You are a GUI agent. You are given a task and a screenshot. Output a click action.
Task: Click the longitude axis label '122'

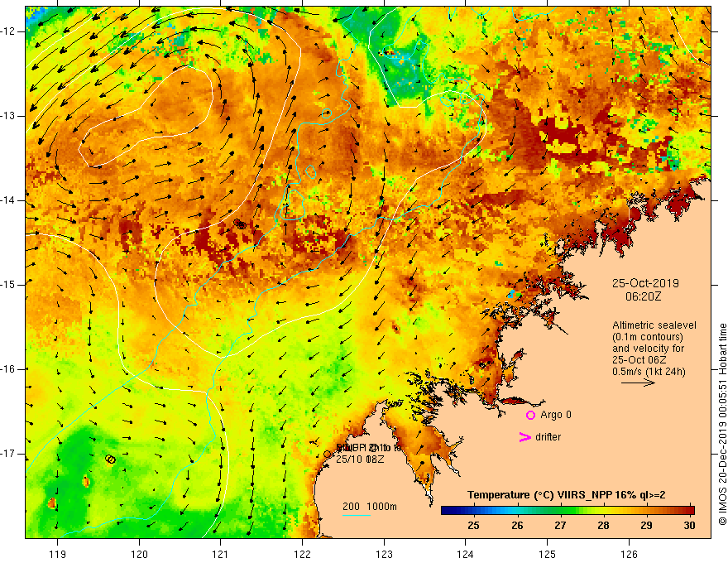pyautogui.click(x=302, y=555)
